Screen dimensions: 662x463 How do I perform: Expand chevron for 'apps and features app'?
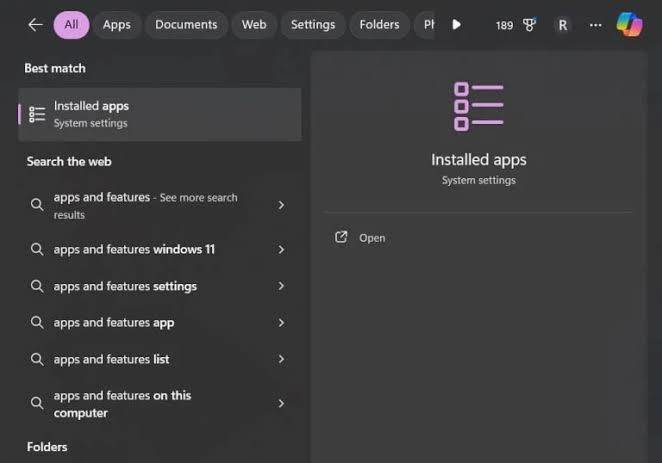click(x=281, y=323)
